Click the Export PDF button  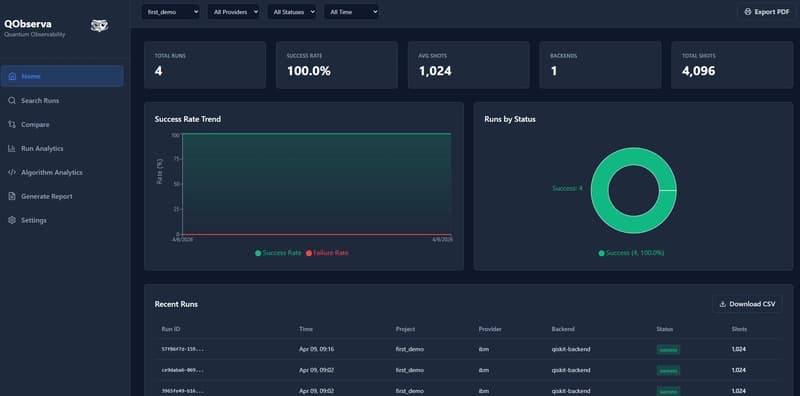pos(767,12)
